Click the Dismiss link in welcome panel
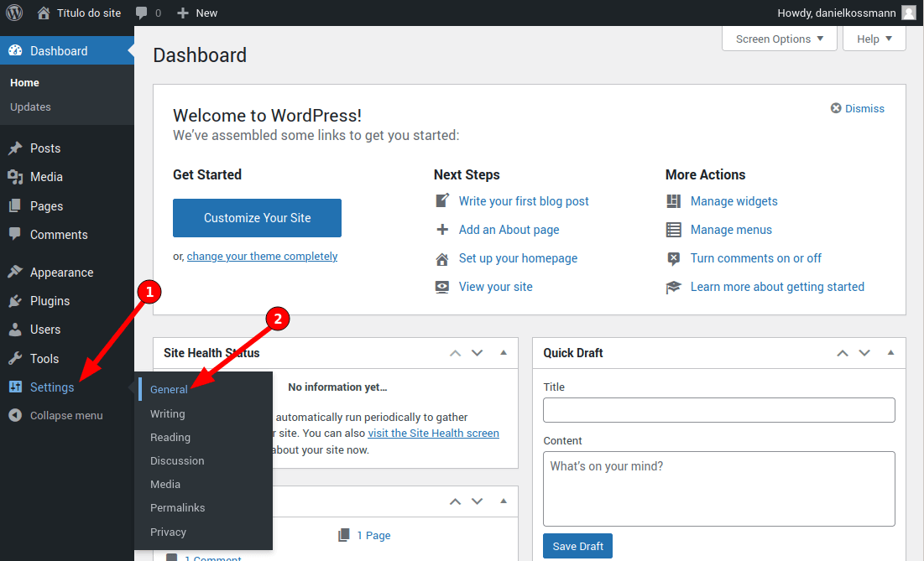The image size is (924, 561). coord(864,108)
